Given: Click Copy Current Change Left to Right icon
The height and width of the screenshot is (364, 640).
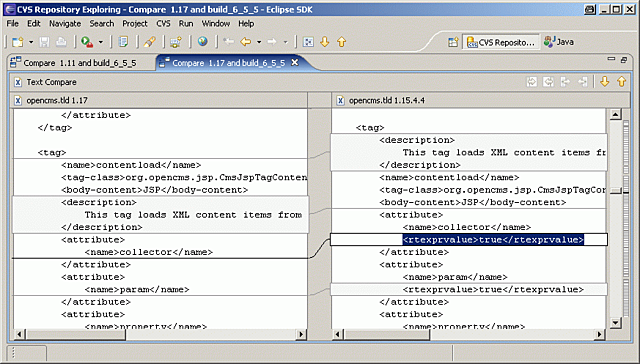Looking at the screenshot, I should tap(565, 82).
